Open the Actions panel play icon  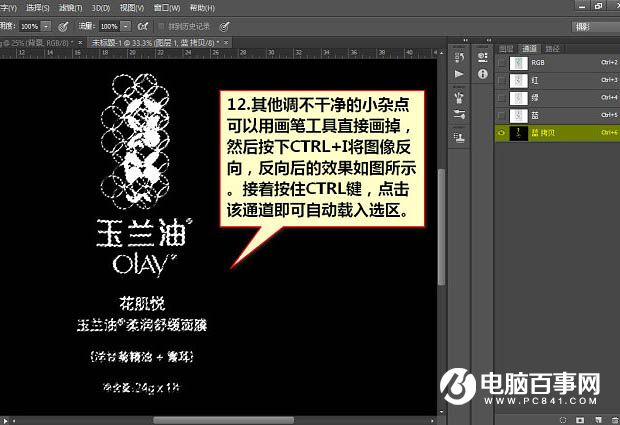click(x=459, y=74)
